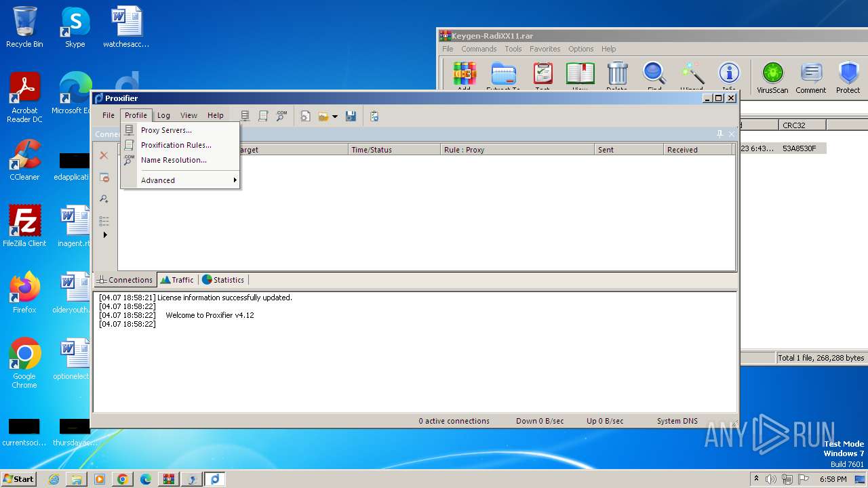Expand the Advanced submenu
The width and height of the screenshot is (868, 488).
180,180
